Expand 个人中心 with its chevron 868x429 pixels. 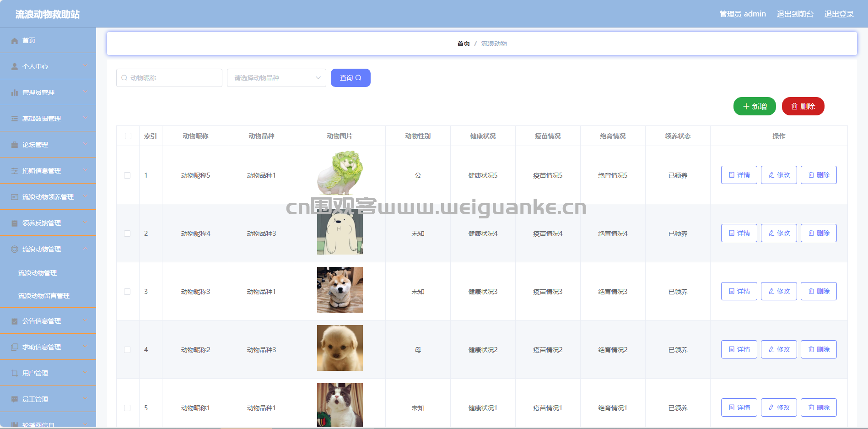[x=86, y=66]
